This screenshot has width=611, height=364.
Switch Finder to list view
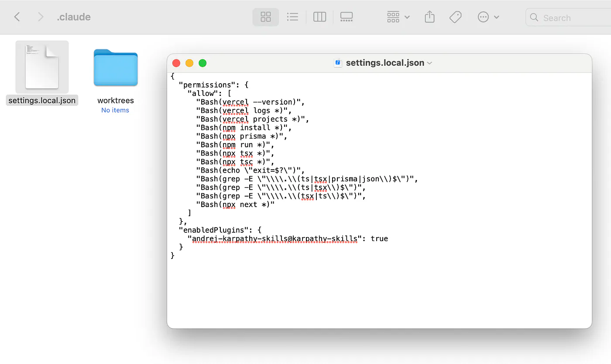(292, 17)
